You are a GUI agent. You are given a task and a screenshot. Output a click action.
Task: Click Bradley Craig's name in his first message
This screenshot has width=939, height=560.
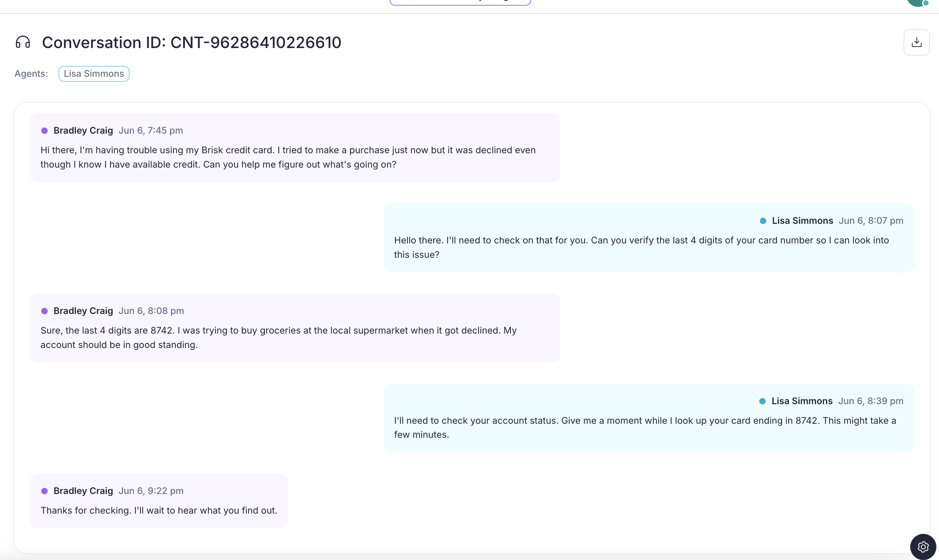tap(83, 130)
